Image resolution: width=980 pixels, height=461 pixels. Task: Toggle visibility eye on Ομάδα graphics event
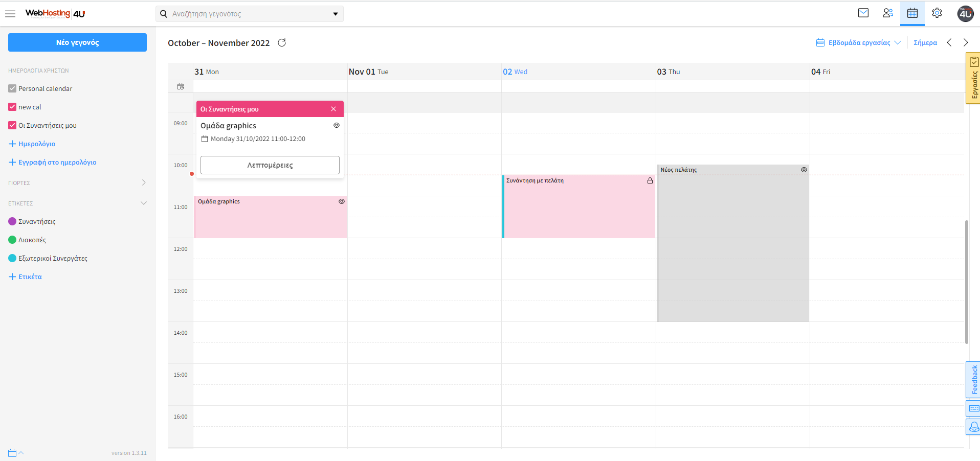pos(342,201)
